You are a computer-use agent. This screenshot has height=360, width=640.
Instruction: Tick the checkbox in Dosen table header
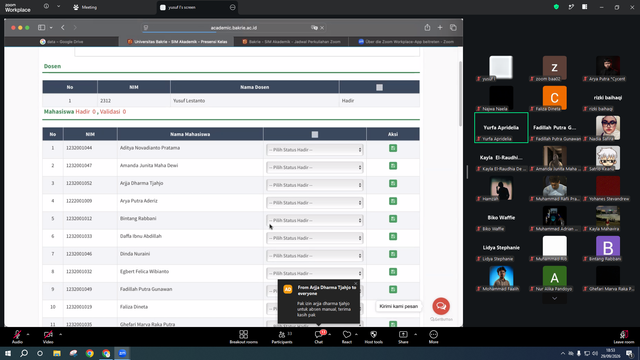(379, 87)
